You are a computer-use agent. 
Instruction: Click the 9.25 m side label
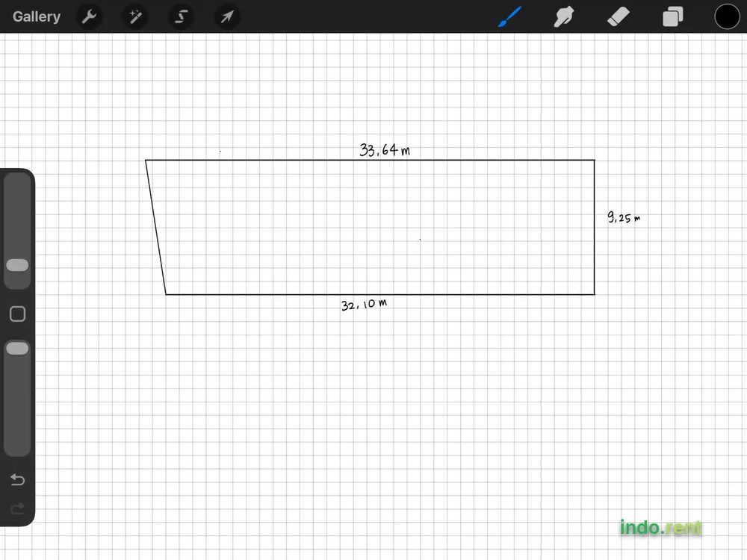point(624,217)
